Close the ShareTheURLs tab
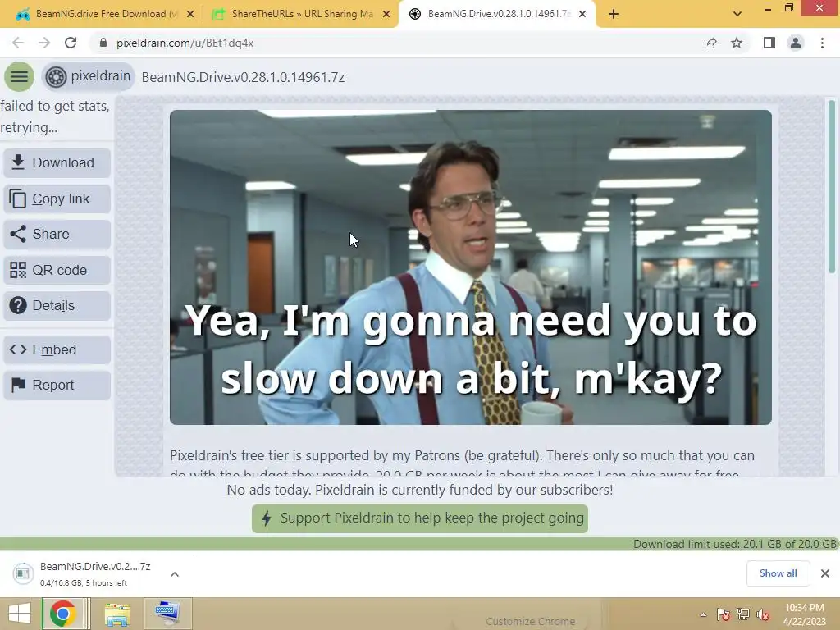Viewport: 840px width, 630px height. coord(386,14)
